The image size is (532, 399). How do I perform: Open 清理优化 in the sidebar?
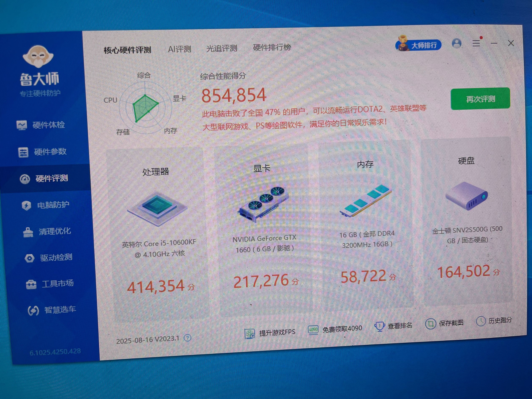tap(47, 231)
